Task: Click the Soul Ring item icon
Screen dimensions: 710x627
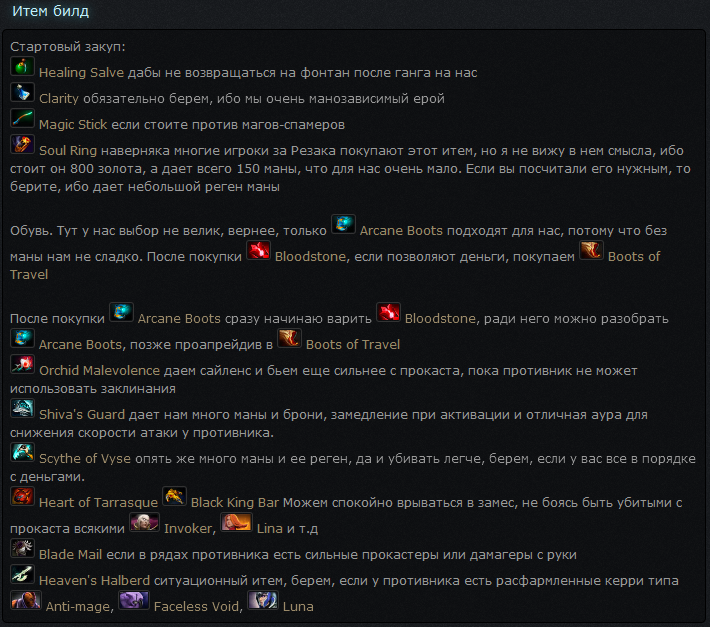Action: [x=22, y=144]
